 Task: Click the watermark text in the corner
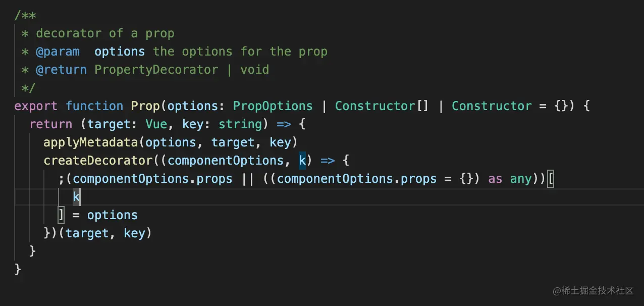[593, 290]
